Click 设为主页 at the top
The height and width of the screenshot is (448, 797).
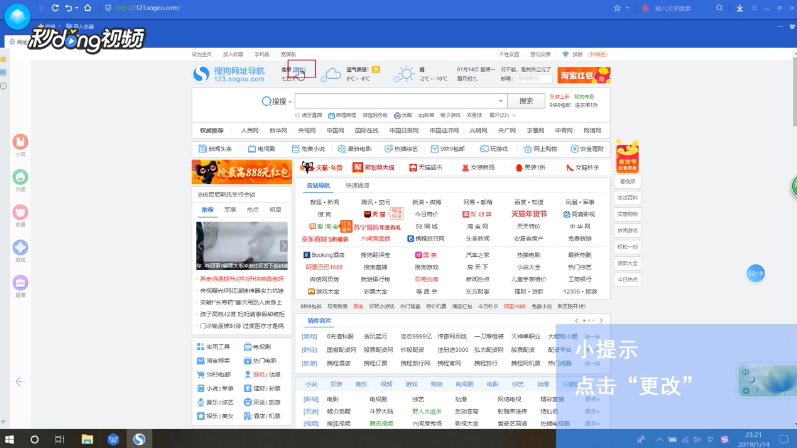(x=202, y=54)
